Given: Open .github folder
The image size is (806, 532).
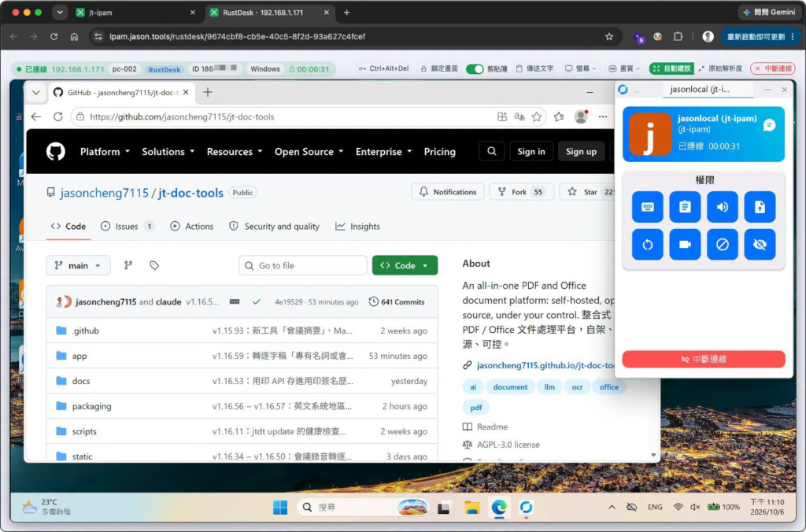Looking at the screenshot, I should point(85,331).
